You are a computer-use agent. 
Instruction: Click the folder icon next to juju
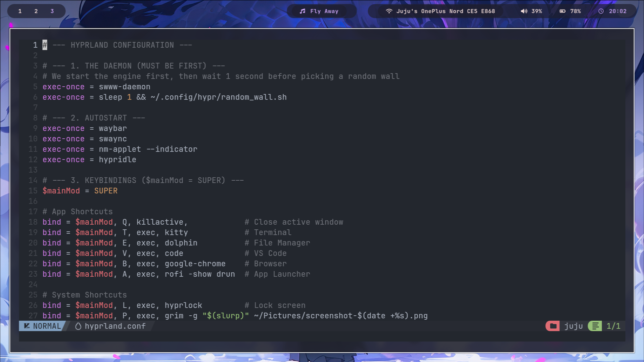552,326
